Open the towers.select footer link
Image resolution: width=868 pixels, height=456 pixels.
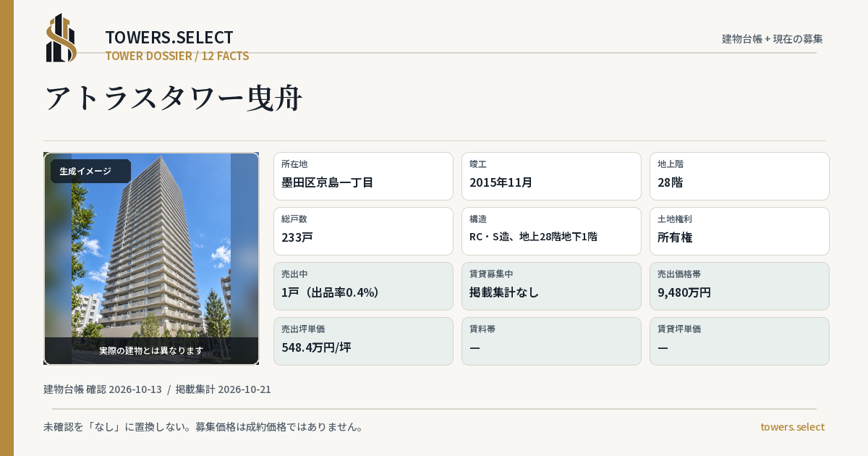tap(792, 427)
